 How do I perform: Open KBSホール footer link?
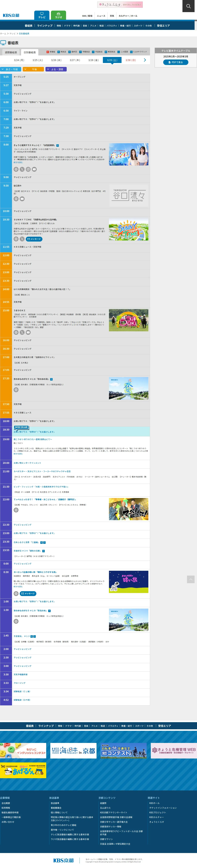[x=155, y=803]
